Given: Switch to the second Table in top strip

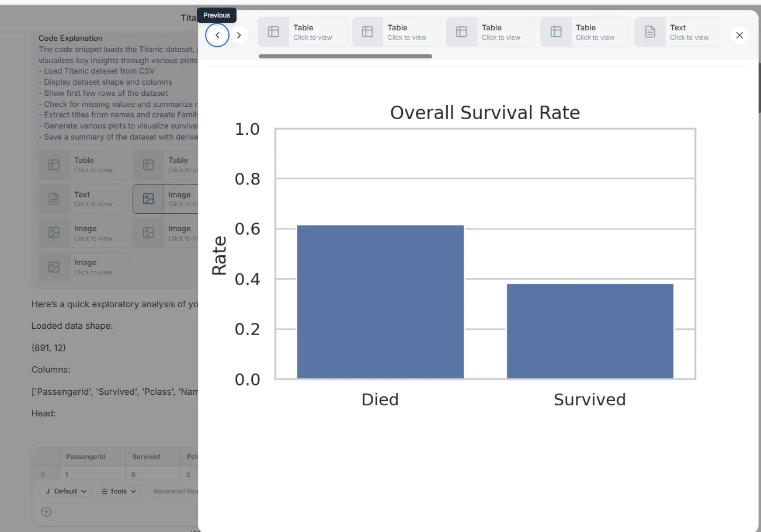Looking at the screenshot, I should pyautogui.click(x=397, y=32).
